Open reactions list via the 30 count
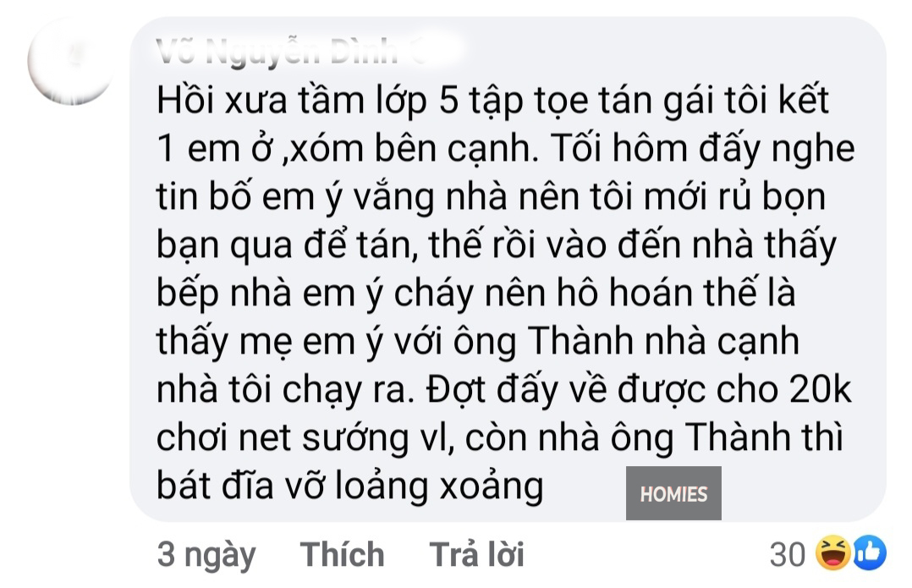The width and height of the screenshot is (912, 588). pos(788,554)
